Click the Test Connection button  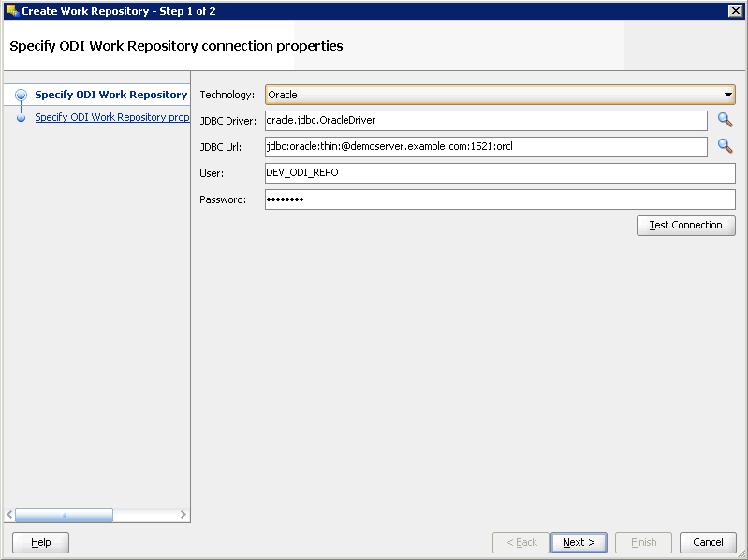686,225
